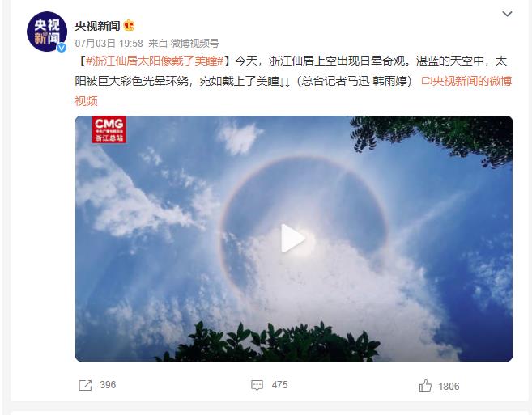Screen dimensions: 532x415
Task: Click the video camera icon before link
Action: (427, 81)
